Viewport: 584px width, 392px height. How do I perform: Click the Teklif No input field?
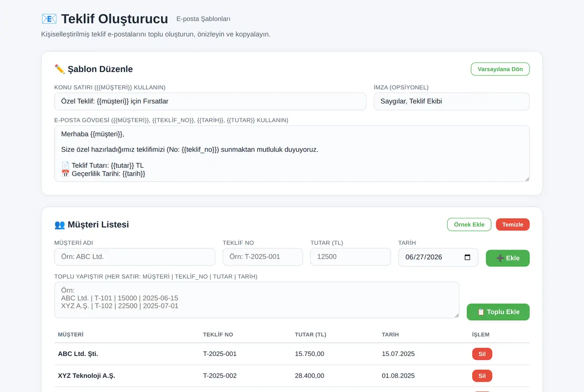[263, 257]
